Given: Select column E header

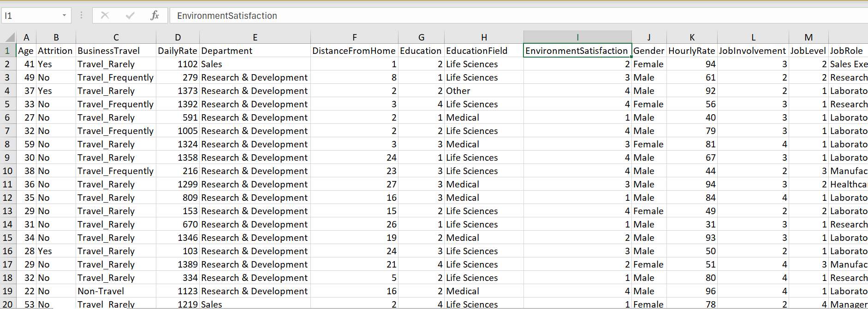Looking at the screenshot, I should click(x=255, y=37).
